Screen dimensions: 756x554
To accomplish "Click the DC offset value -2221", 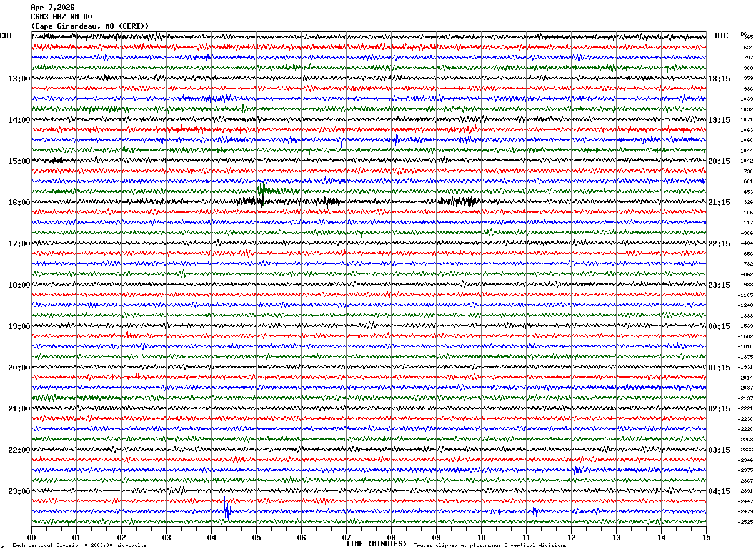I will (x=745, y=408).
